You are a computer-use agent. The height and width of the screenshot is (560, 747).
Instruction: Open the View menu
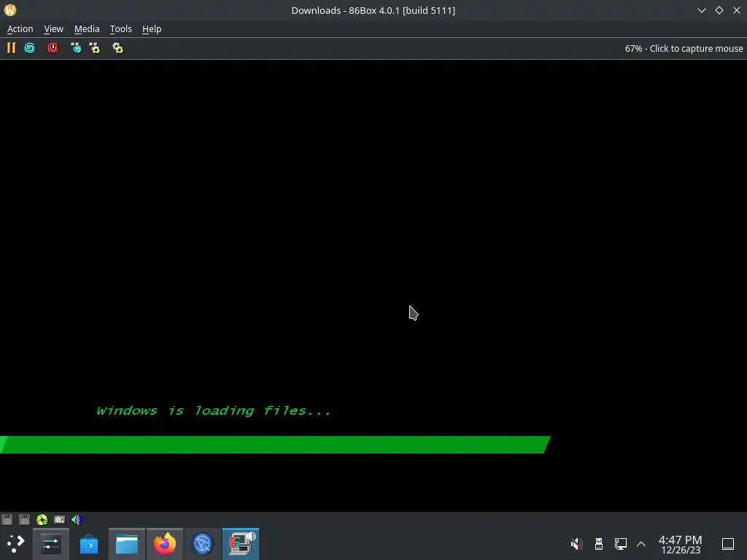(x=53, y=29)
